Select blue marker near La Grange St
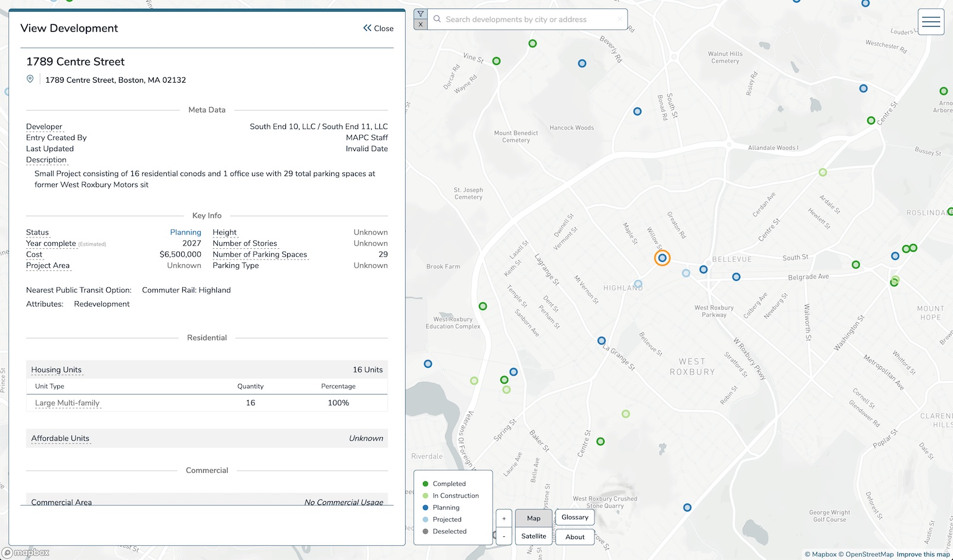 coord(602,340)
